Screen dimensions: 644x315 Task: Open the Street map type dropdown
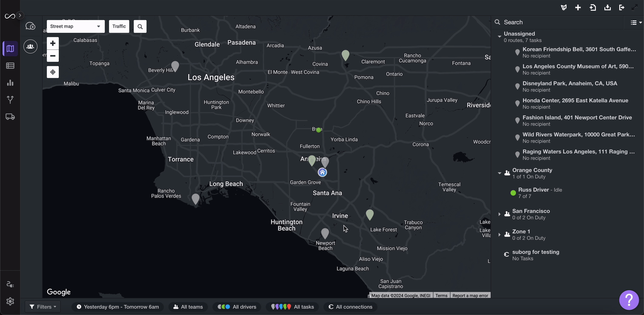click(75, 26)
